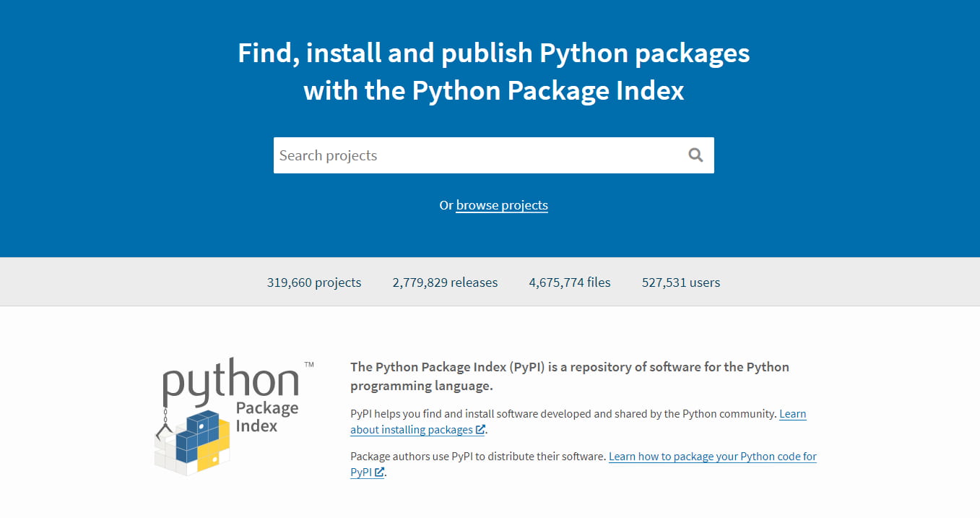
Task: Click the crane hook chain in the logo
Action: 165,421
